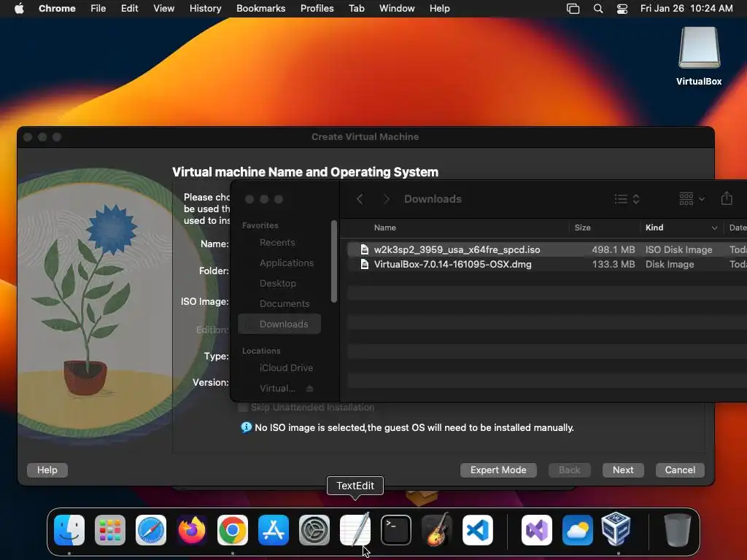Open the Profiles menu
The image size is (747, 560).
click(317, 8)
